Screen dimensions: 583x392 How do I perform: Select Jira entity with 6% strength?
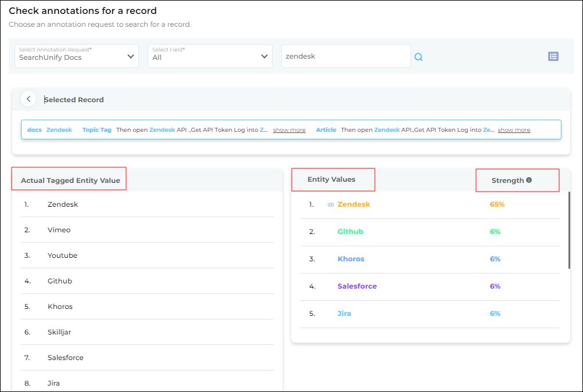tap(344, 314)
